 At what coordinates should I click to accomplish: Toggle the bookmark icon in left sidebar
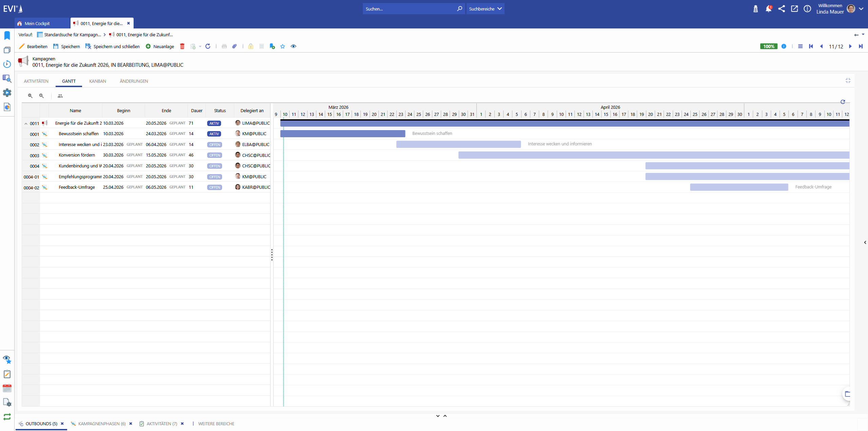coord(7,36)
